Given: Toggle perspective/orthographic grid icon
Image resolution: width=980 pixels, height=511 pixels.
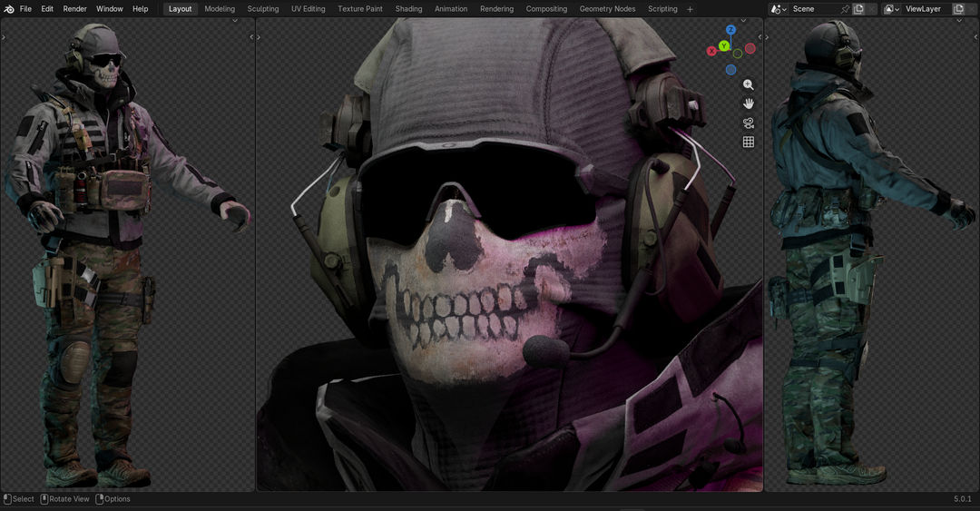Looking at the screenshot, I should [x=748, y=142].
